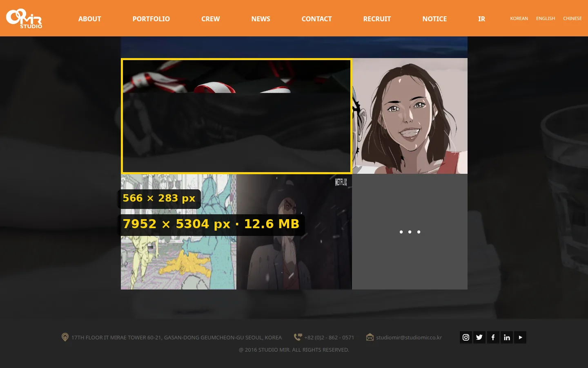The height and width of the screenshot is (368, 588).
Task: Go to the PORTFOLIO page
Action: click(151, 19)
